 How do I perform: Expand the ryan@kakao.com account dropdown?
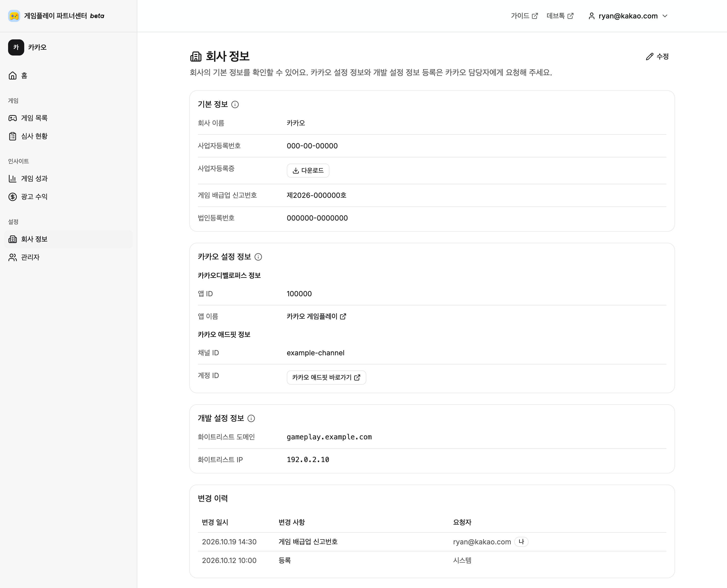(x=628, y=16)
